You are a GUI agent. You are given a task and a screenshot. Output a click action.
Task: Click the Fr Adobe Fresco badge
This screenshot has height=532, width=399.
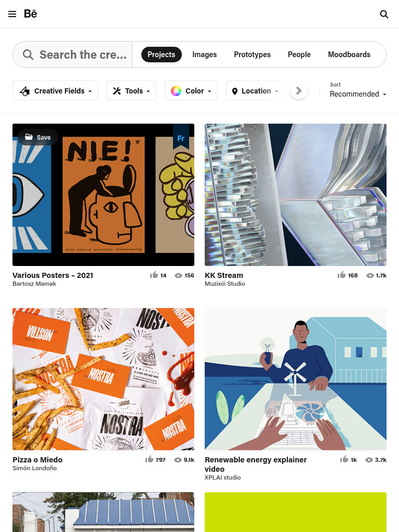(x=181, y=137)
